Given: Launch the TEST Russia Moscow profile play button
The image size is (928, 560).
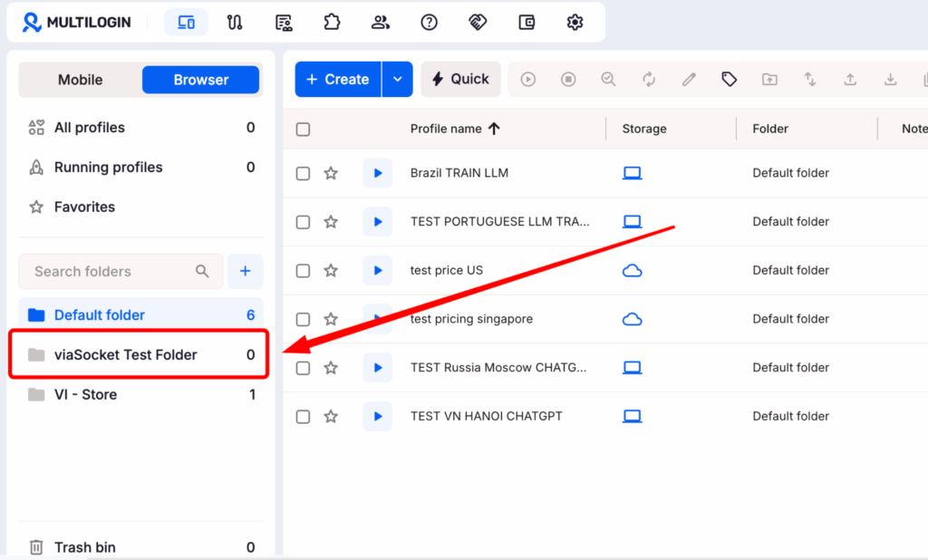Looking at the screenshot, I should [x=378, y=368].
